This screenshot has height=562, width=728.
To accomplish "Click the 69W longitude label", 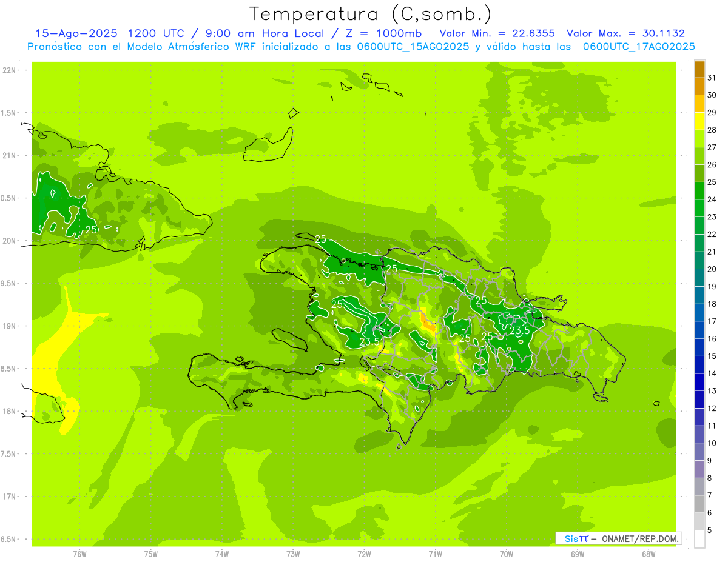I will tap(578, 554).
